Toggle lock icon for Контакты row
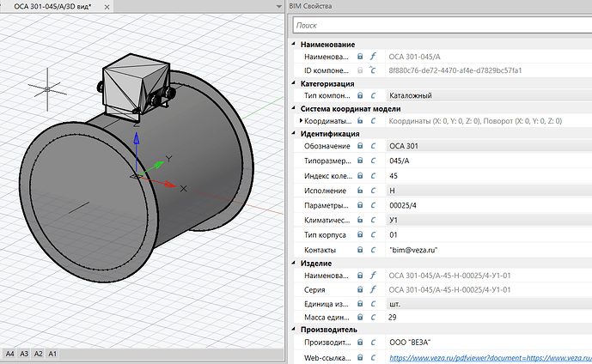The height and width of the screenshot is (364, 592). [360, 250]
